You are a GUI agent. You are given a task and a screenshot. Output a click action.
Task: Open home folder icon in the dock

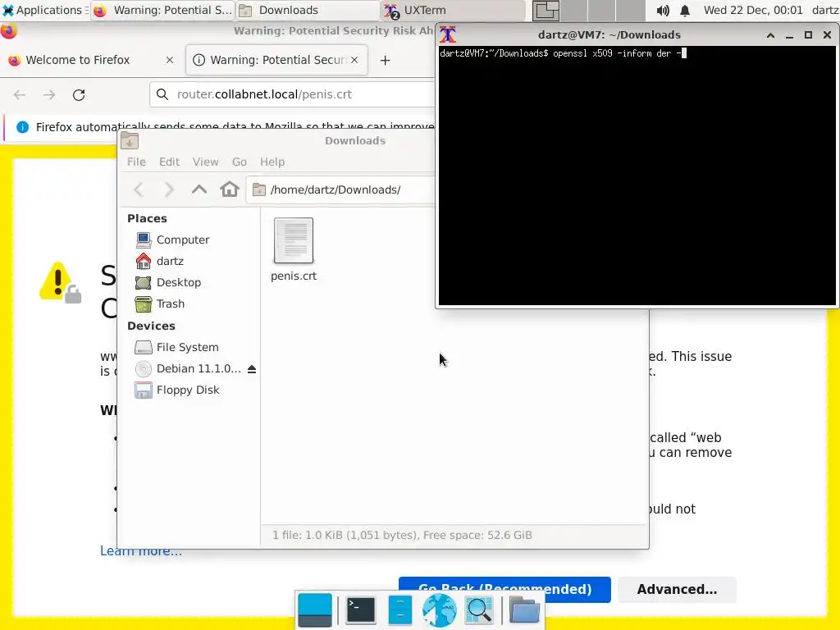point(524,610)
